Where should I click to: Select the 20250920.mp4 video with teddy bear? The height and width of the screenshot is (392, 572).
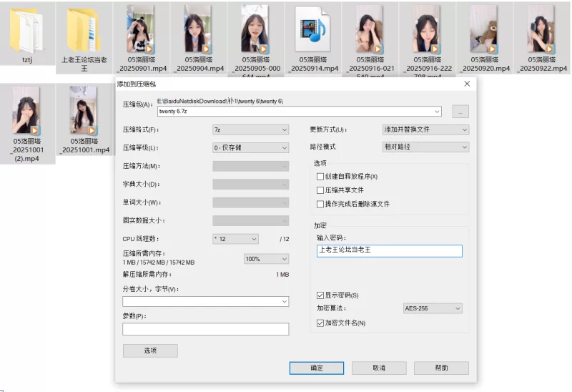[x=484, y=30]
